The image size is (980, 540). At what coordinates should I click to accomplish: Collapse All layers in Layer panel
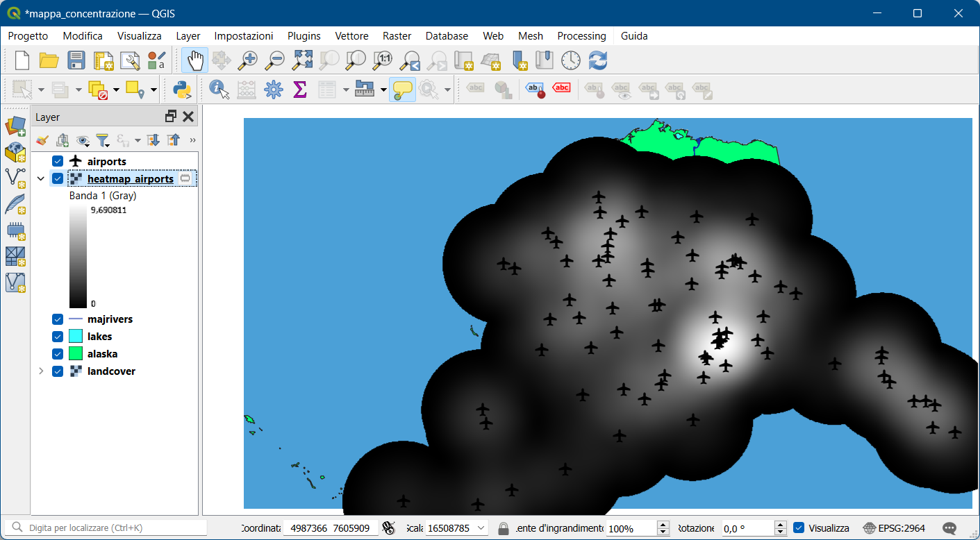[x=174, y=140]
